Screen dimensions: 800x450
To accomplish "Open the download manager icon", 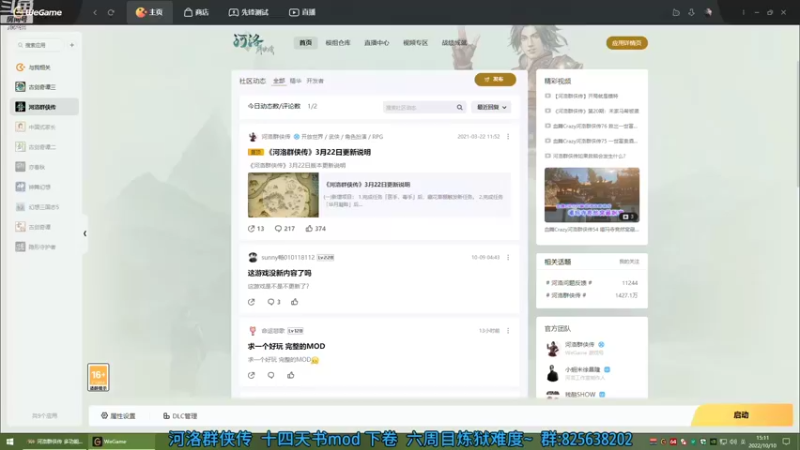I will coord(691,12).
